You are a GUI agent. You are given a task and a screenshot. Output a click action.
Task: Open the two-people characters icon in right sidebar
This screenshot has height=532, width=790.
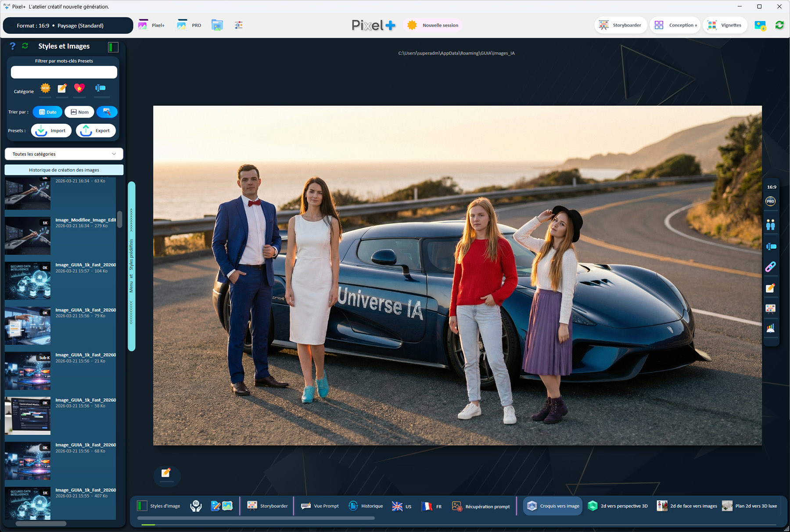point(770,225)
